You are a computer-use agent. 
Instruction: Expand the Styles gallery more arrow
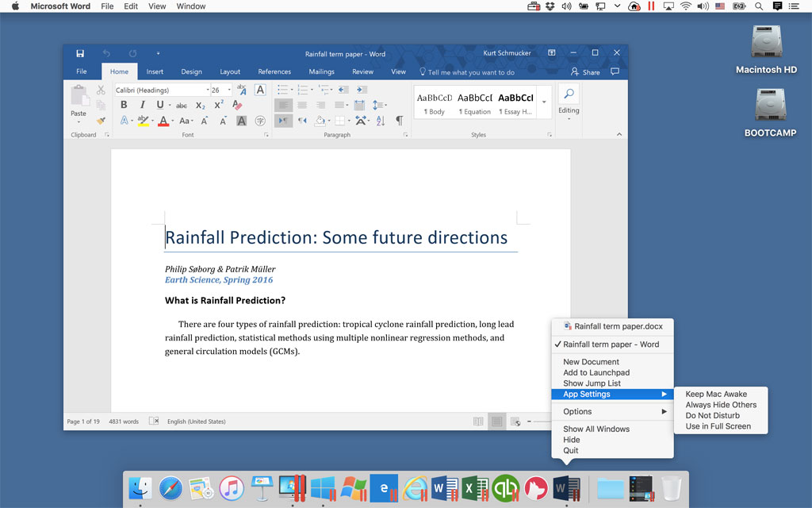[544, 102]
